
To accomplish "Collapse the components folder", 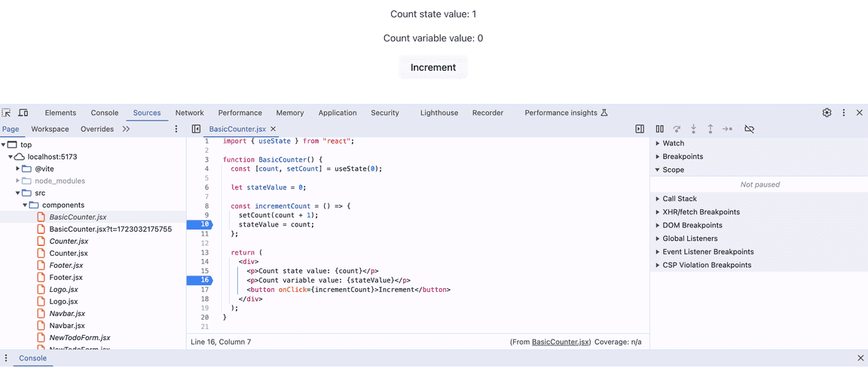I will [x=25, y=205].
